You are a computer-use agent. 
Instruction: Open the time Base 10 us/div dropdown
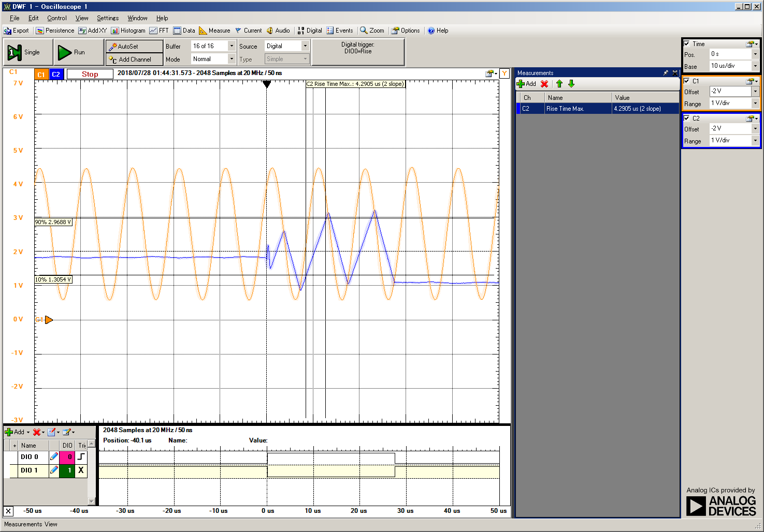(755, 66)
